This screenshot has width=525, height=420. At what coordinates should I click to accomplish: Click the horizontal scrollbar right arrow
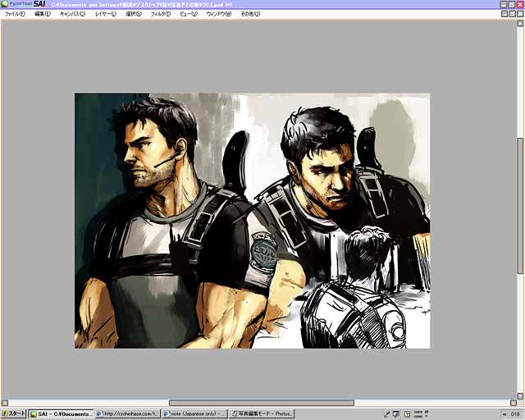(x=514, y=403)
